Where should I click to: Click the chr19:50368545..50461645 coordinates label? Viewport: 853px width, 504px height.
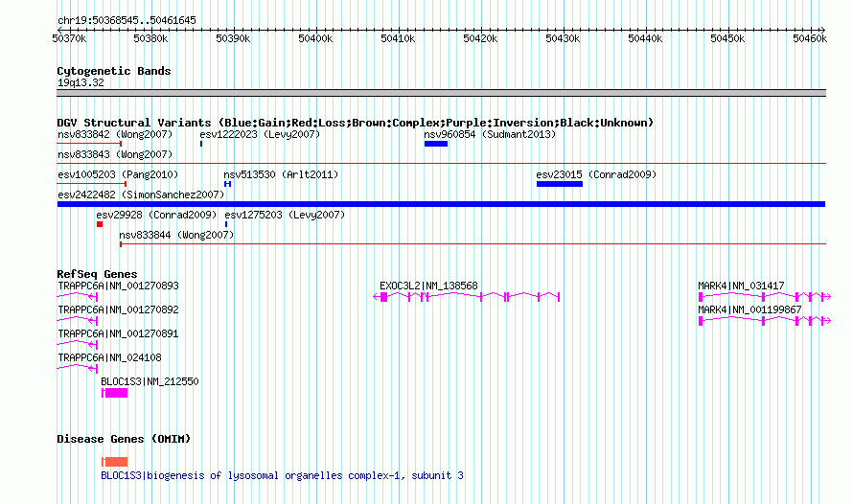pyautogui.click(x=127, y=20)
